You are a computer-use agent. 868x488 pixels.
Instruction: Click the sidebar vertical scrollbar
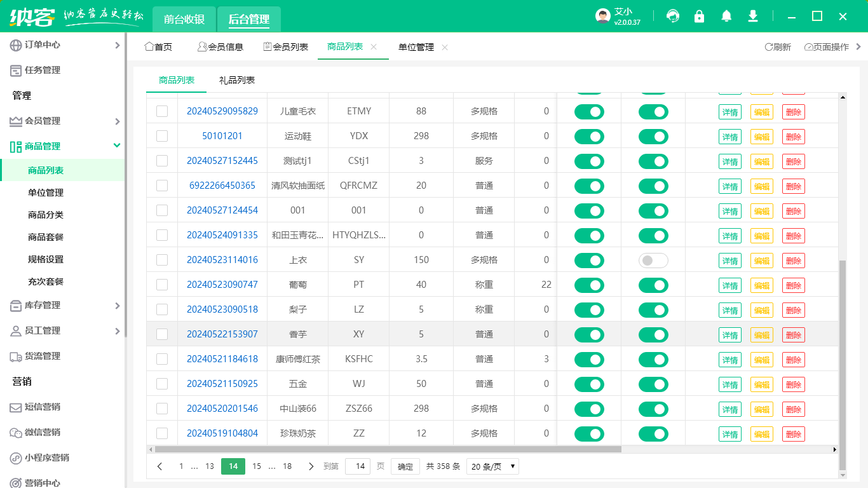[x=126, y=184]
